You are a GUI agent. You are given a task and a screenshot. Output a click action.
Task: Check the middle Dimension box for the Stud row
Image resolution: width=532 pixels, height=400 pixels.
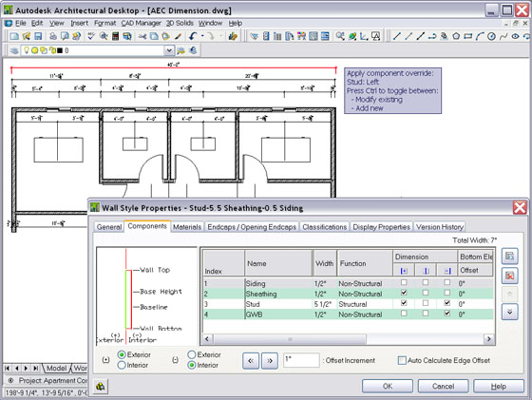click(426, 303)
